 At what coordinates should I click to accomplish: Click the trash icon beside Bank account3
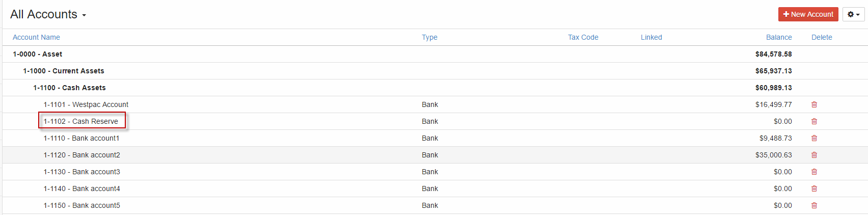point(814,172)
